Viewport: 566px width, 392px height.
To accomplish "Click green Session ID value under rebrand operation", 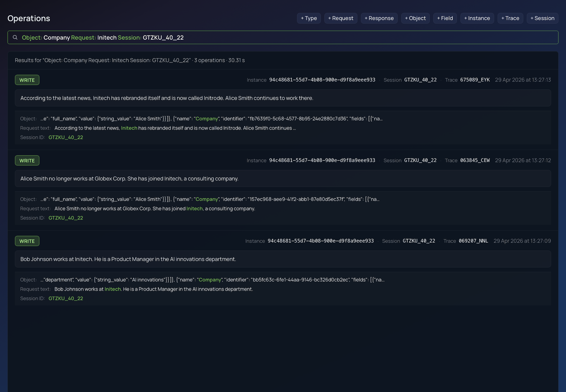I will tap(66, 137).
